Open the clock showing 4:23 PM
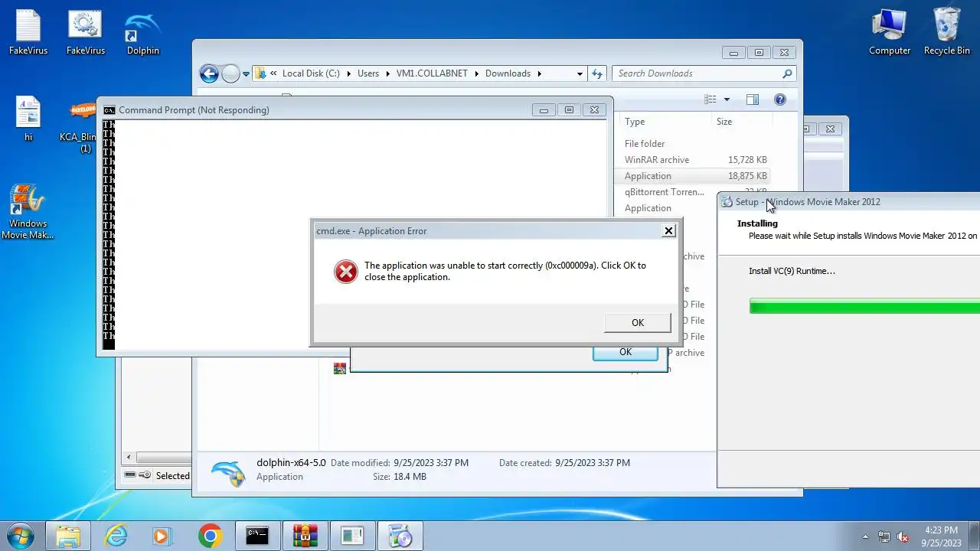 click(941, 536)
